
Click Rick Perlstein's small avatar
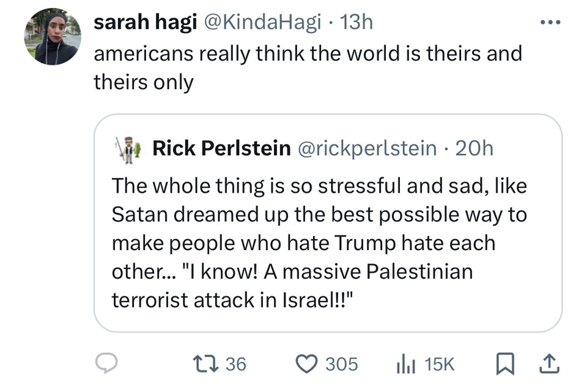pos(127,147)
